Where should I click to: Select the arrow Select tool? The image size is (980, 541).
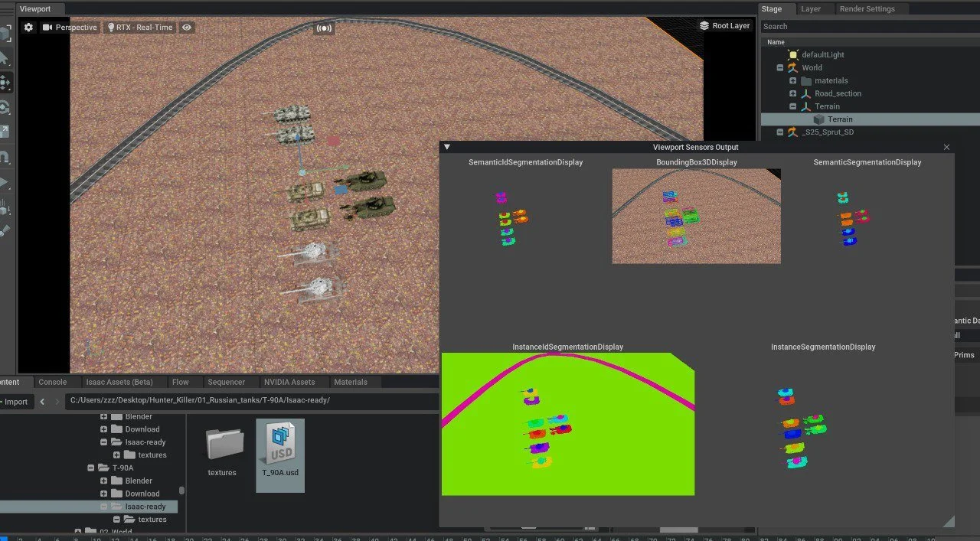coord(4,58)
